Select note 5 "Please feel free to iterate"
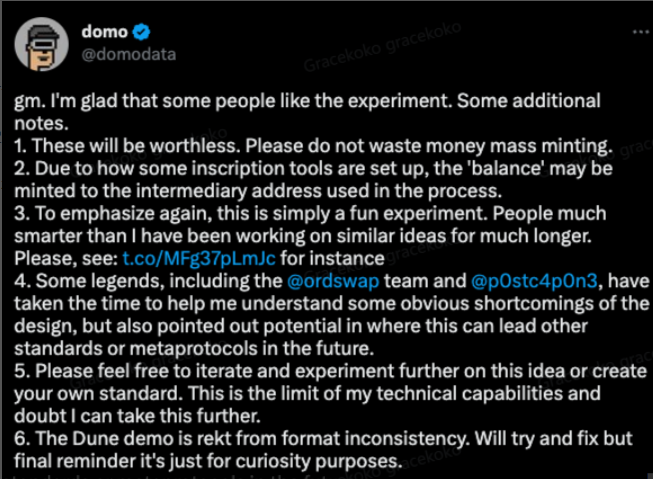The image size is (653, 479). [331, 394]
